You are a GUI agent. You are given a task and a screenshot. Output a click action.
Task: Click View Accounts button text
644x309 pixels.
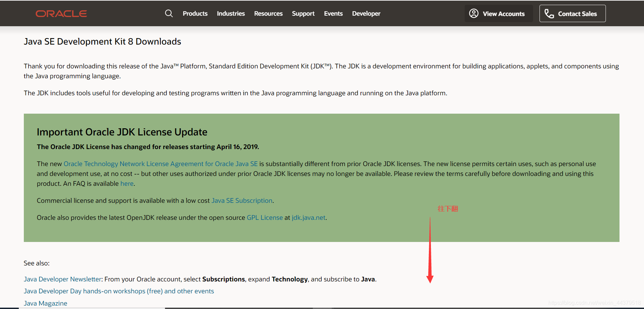click(504, 14)
